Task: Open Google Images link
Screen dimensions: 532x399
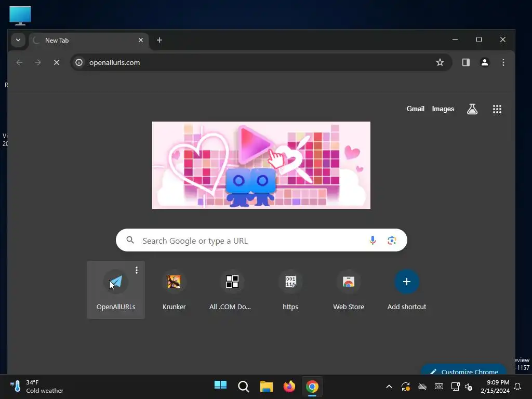Action: click(443, 109)
